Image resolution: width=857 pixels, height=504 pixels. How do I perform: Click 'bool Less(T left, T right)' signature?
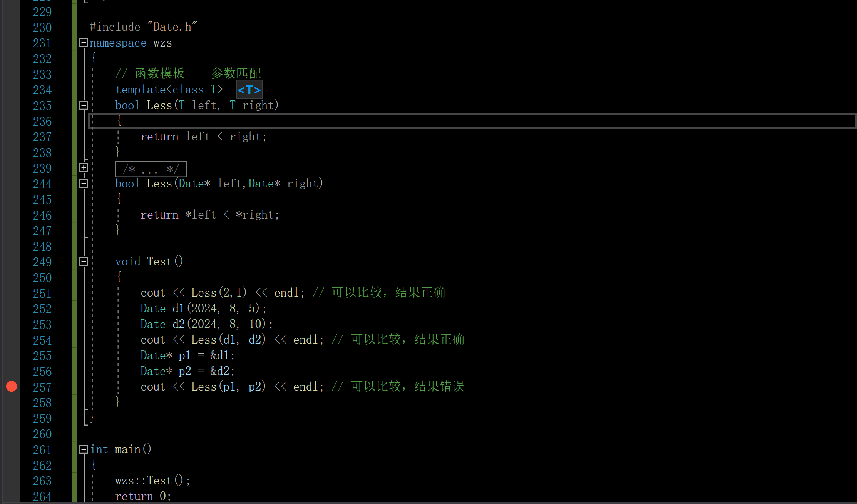pyautogui.click(x=197, y=105)
